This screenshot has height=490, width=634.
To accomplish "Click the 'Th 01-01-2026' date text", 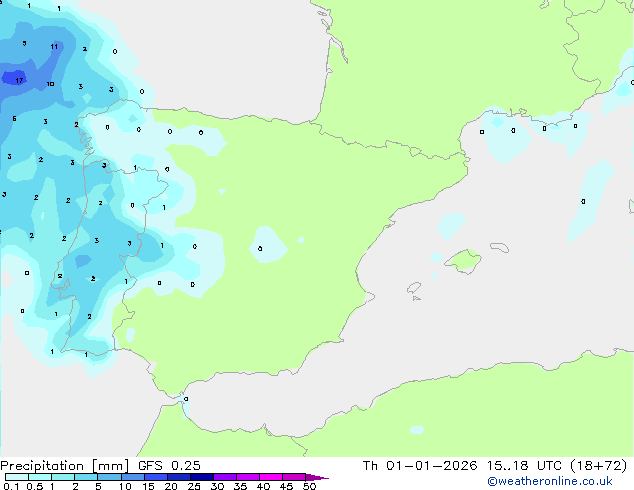I will (420, 466).
